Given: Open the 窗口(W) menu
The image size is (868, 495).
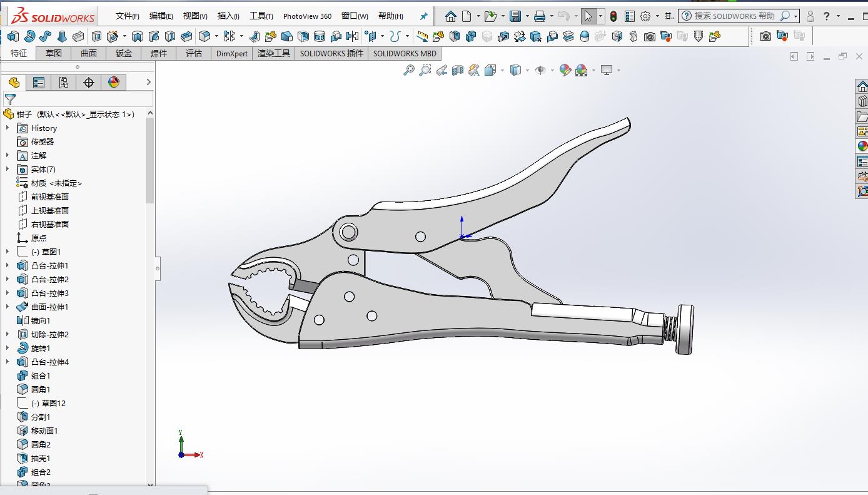Looking at the screenshot, I should (x=355, y=16).
